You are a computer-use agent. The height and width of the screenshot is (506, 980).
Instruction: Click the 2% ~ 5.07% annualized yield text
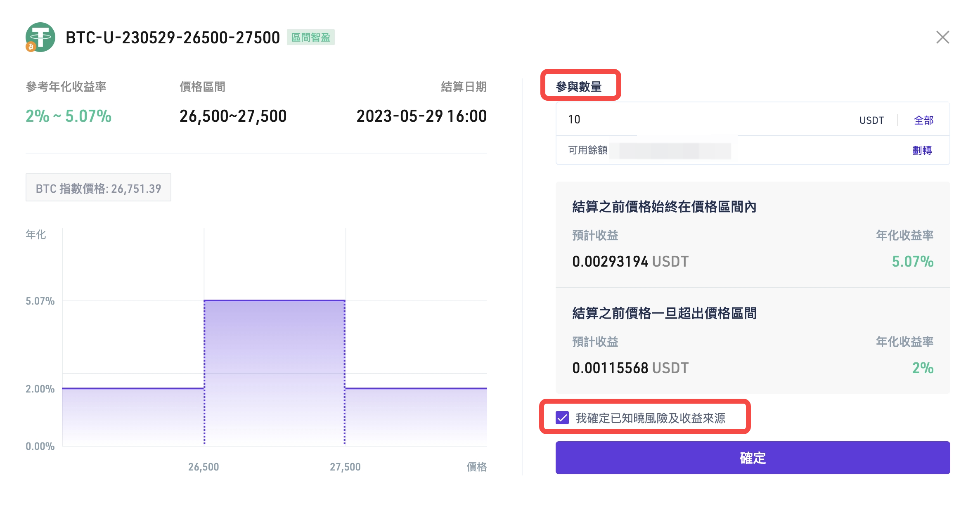click(x=69, y=116)
